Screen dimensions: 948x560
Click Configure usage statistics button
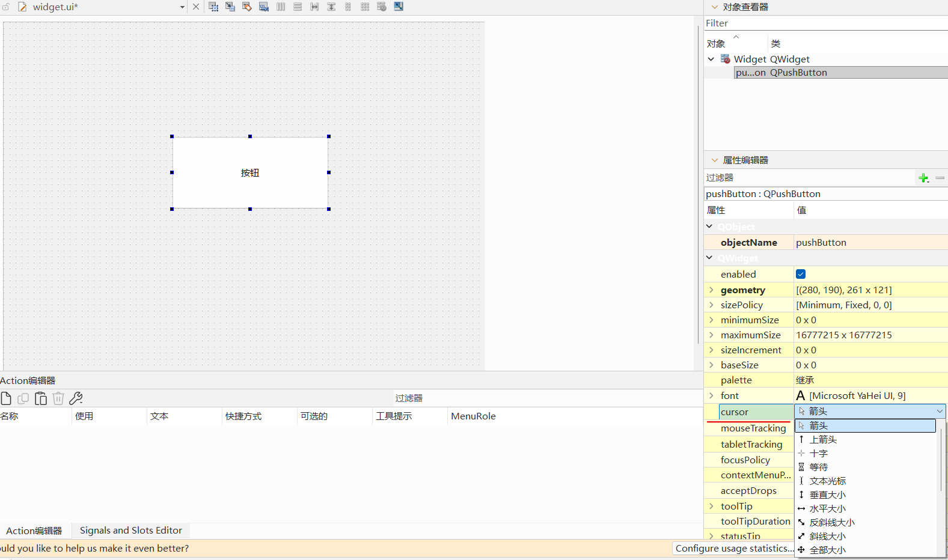tap(735, 548)
